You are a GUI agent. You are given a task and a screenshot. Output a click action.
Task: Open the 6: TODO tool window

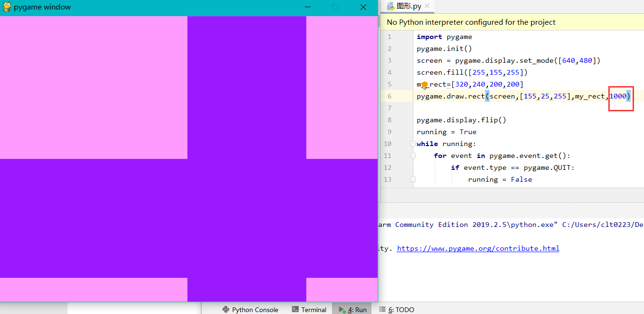396,309
